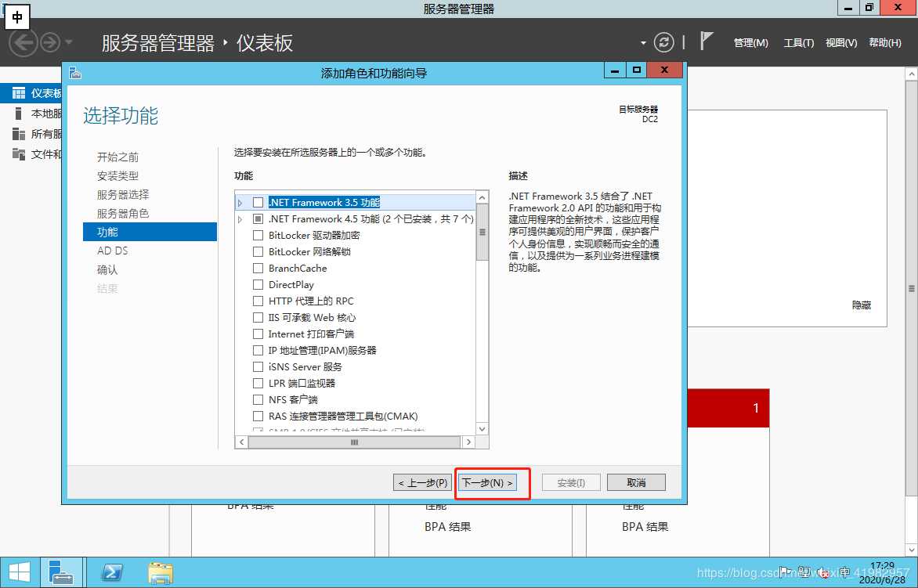Open the notifications flag icon
The height and width of the screenshot is (588, 918).
(x=707, y=41)
